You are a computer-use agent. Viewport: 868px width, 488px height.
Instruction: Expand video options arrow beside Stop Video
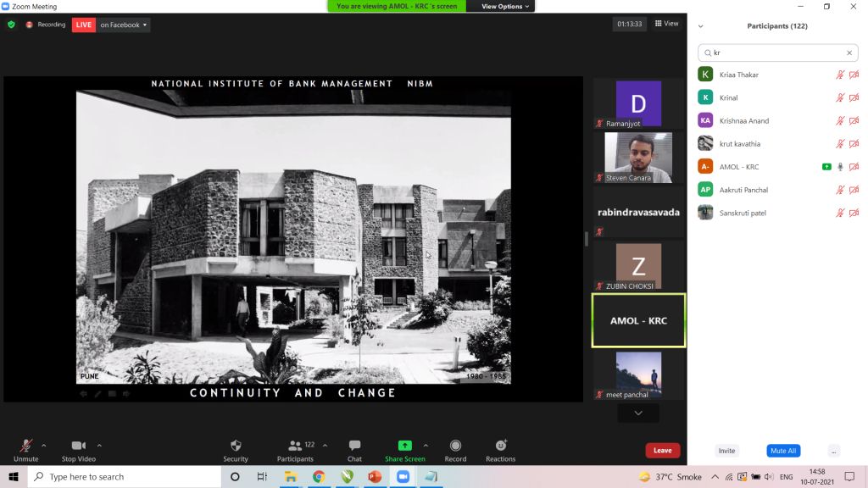[x=99, y=445]
